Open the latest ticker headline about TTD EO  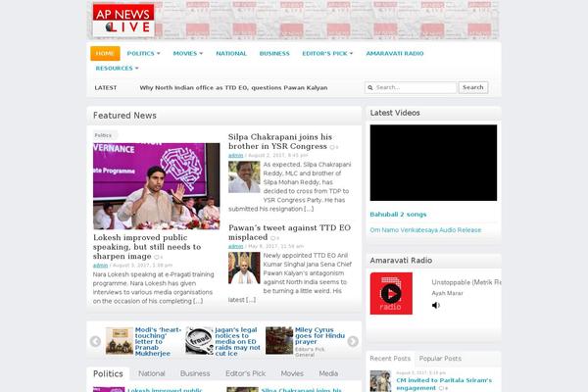point(233,88)
